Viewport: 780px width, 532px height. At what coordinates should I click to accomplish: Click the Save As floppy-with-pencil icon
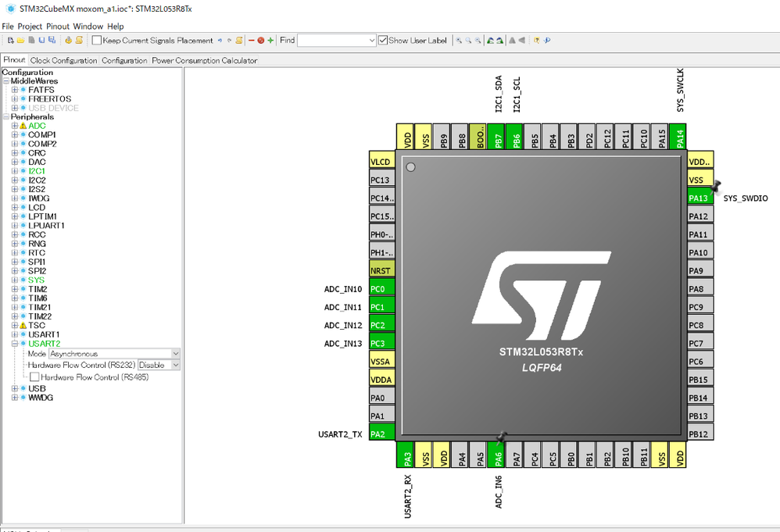point(52,41)
